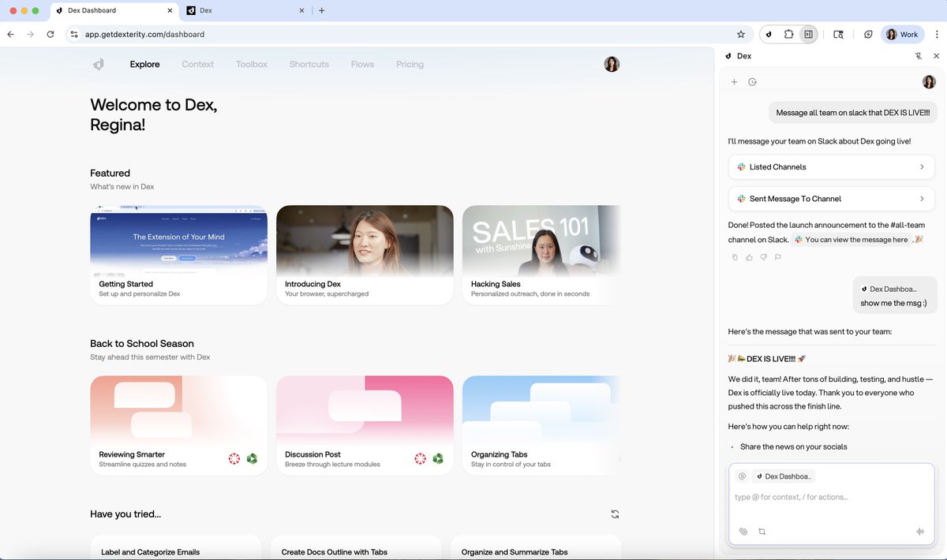This screenshot has width=947, height=560.
Task: Close the Dex side panel
Action: (x=937, y=56)
